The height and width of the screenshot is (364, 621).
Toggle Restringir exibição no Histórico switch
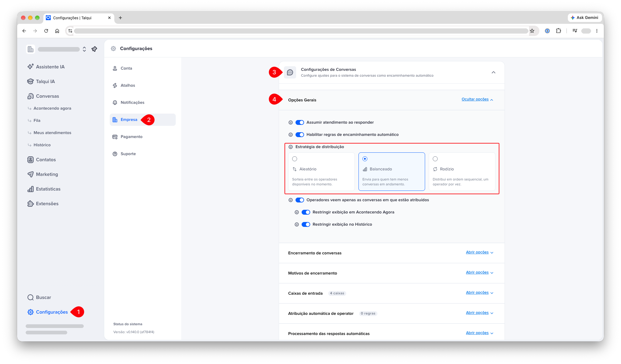click(x=306, y=224)
